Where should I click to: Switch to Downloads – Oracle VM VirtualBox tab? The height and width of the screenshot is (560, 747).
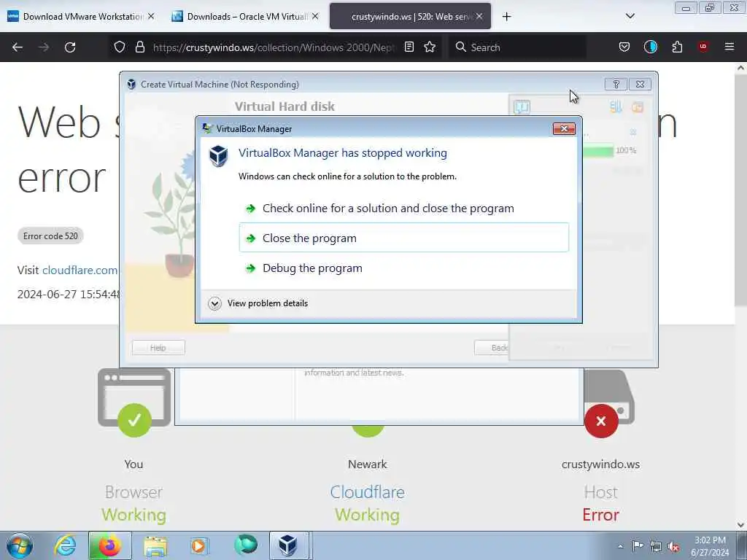click(x=245, y=17)
